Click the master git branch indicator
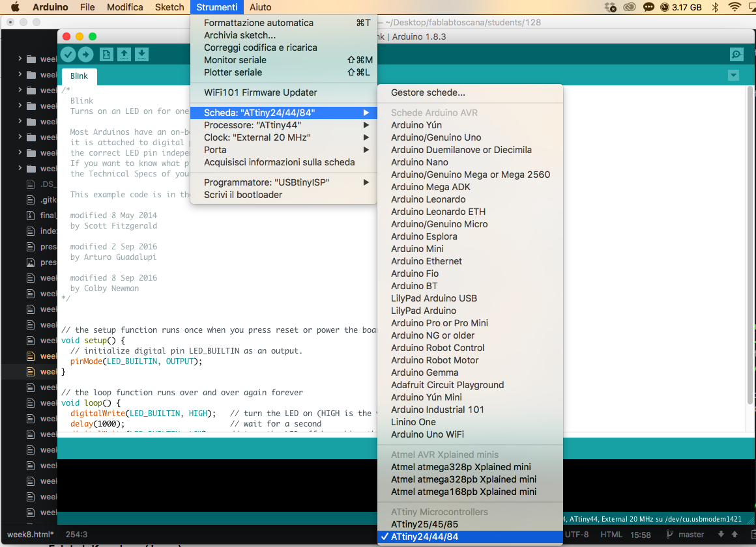Image resolution: width=756 pixels, height=547 pixels. pos(685,535)
